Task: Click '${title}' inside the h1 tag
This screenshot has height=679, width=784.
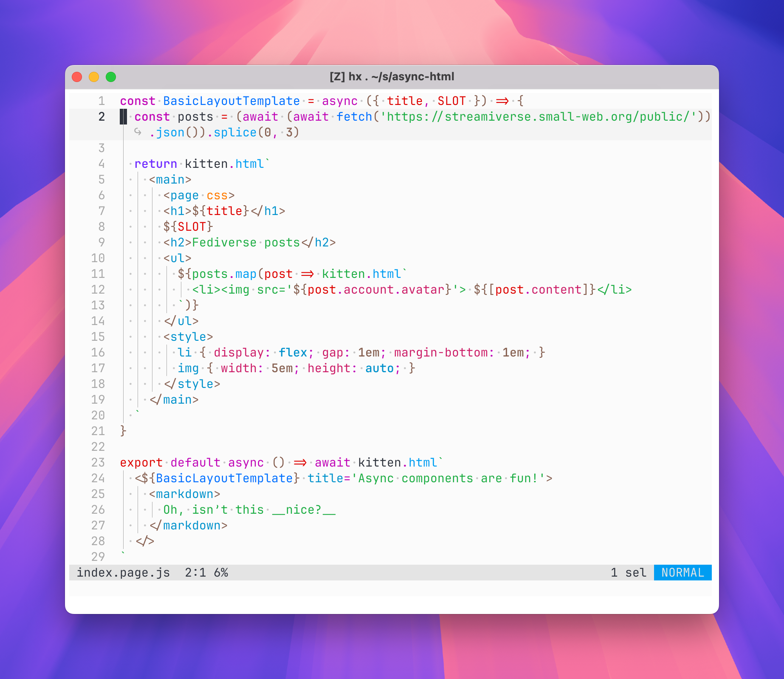Action: tap(221, 211)
